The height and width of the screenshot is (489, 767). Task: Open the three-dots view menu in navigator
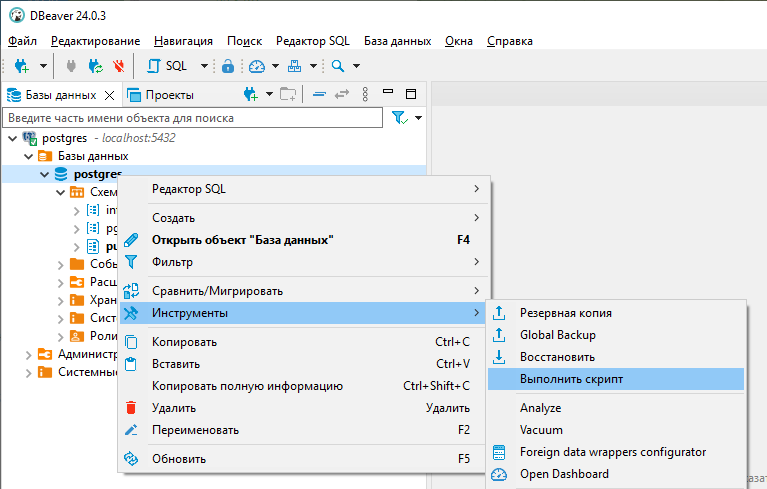point(365,94)
